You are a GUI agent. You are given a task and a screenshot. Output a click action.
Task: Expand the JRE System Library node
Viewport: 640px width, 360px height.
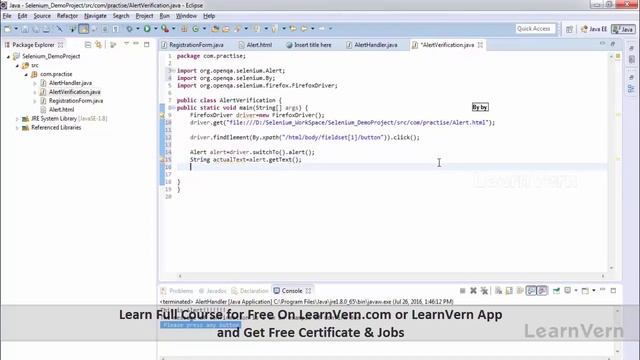point(17,119)
